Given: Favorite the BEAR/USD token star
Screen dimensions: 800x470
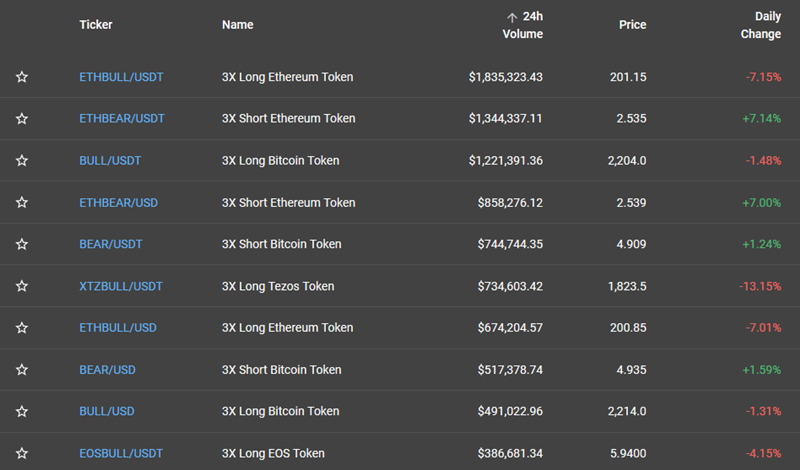Looking at the screenshot, I should [x=21, y=370].
